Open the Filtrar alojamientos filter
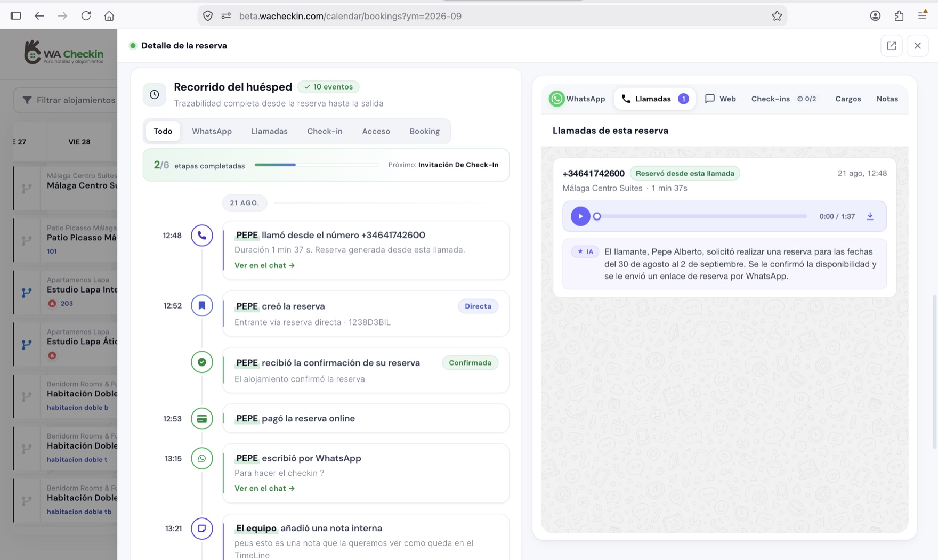The image size is (938, 560). click(x=69, y=100)
